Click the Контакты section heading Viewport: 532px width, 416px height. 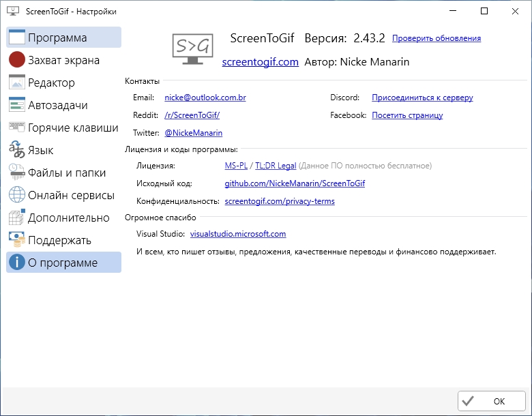coord(142,81)
